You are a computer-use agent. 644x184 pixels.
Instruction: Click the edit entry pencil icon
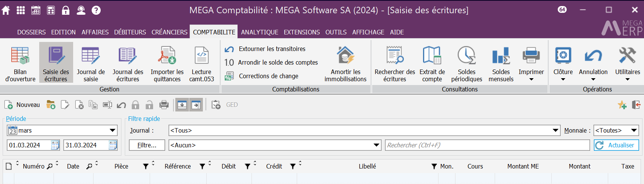coord(65,105)
